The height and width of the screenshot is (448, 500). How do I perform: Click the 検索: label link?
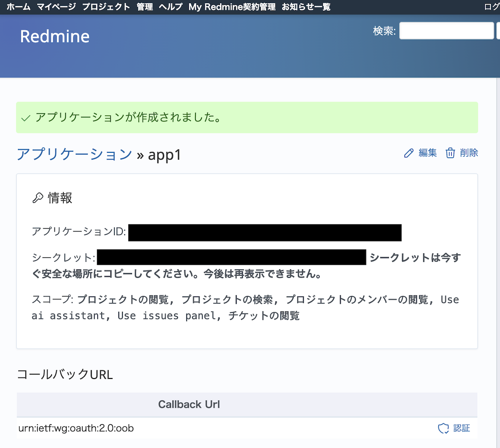pos(384,31)
